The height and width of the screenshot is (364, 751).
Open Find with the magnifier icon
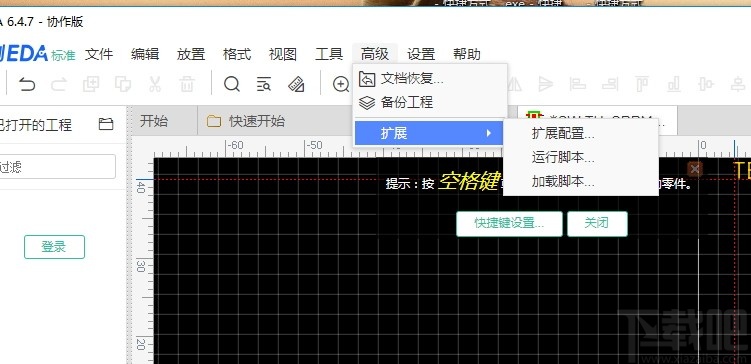coord(232,85)
